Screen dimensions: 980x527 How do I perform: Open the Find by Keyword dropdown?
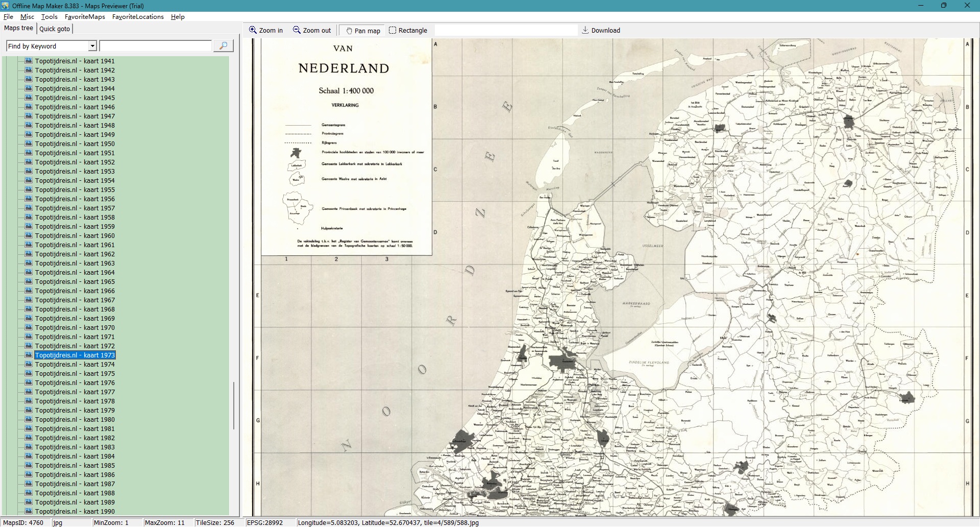[92, 46]
